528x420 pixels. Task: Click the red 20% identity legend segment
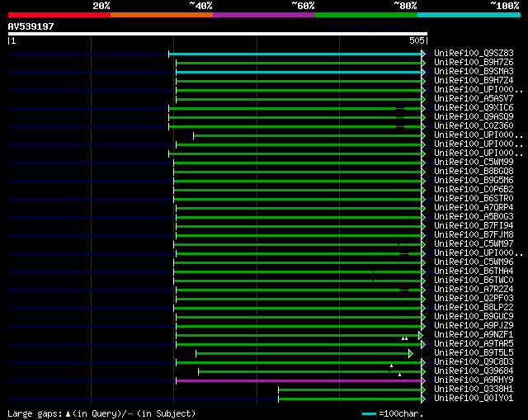coord(59,15)
